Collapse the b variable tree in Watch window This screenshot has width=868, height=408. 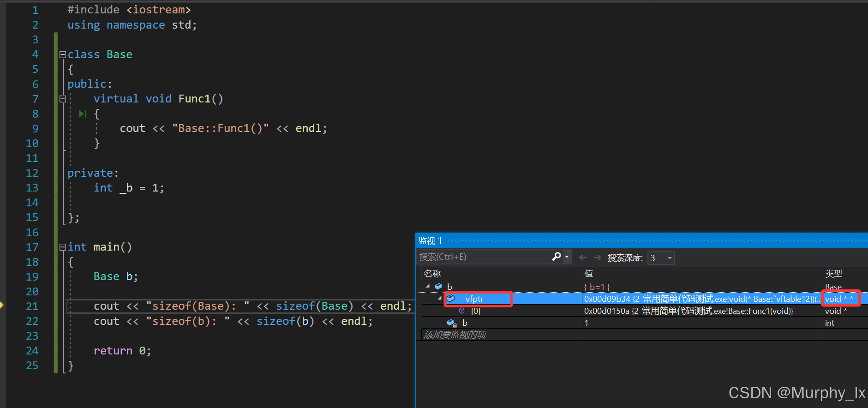(428, 286)
